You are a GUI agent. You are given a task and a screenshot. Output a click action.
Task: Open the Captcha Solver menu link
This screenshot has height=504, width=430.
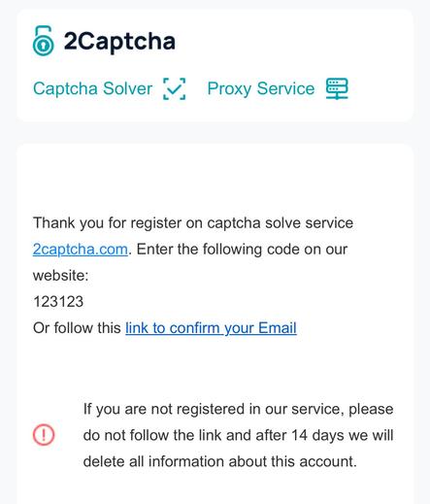coord(92,88)
